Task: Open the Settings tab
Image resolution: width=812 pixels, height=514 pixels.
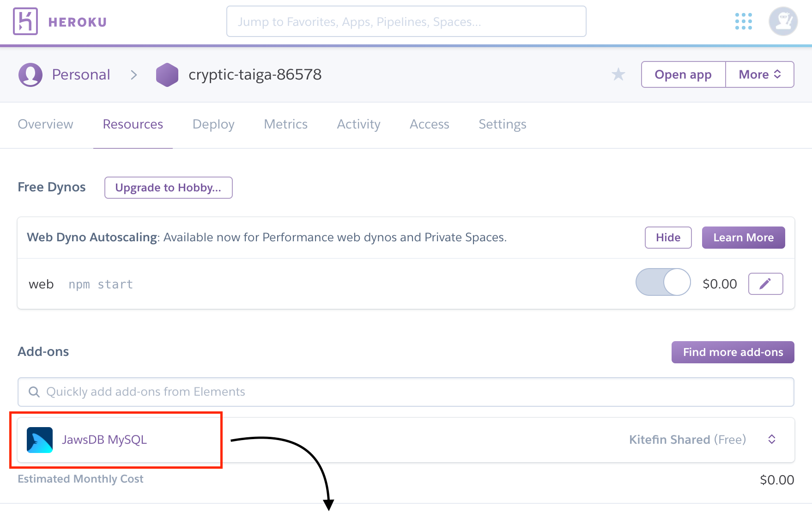Action: click(502, 124)
